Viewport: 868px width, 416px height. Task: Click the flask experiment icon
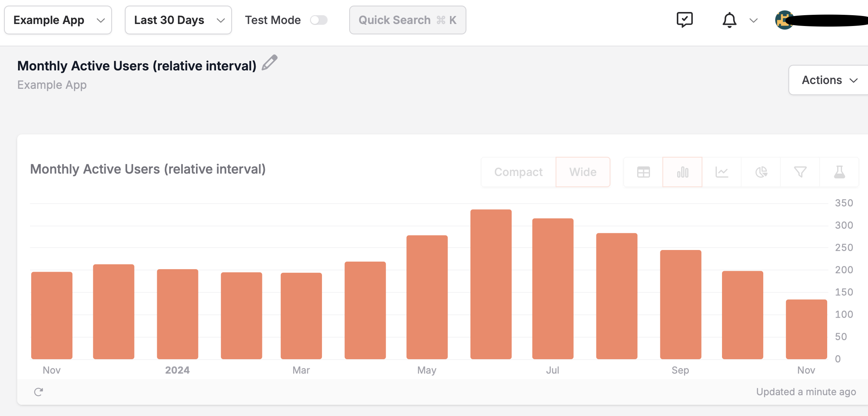coord(839,172)
